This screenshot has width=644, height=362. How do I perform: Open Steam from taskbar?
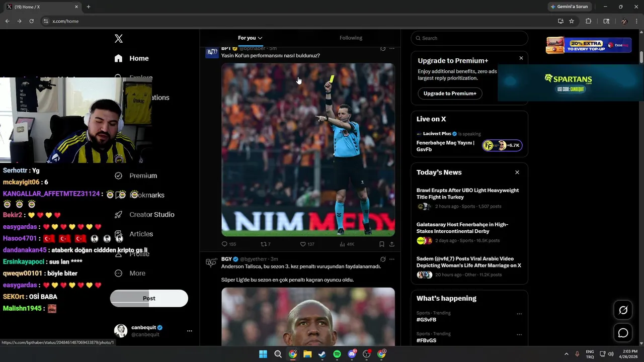322,354
